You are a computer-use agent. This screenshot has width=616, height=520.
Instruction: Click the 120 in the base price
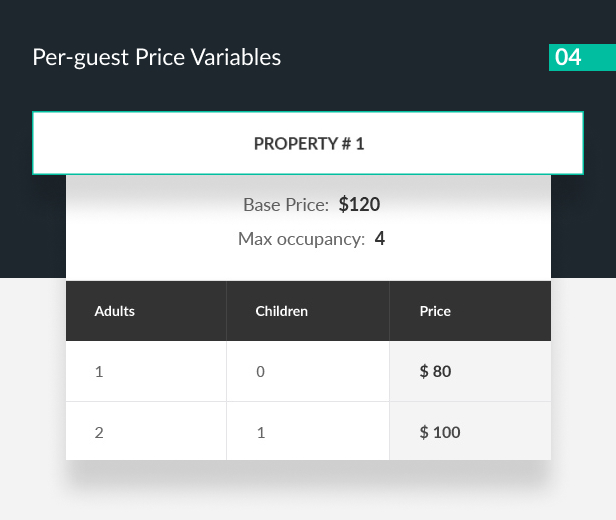(x=364, y=204)
